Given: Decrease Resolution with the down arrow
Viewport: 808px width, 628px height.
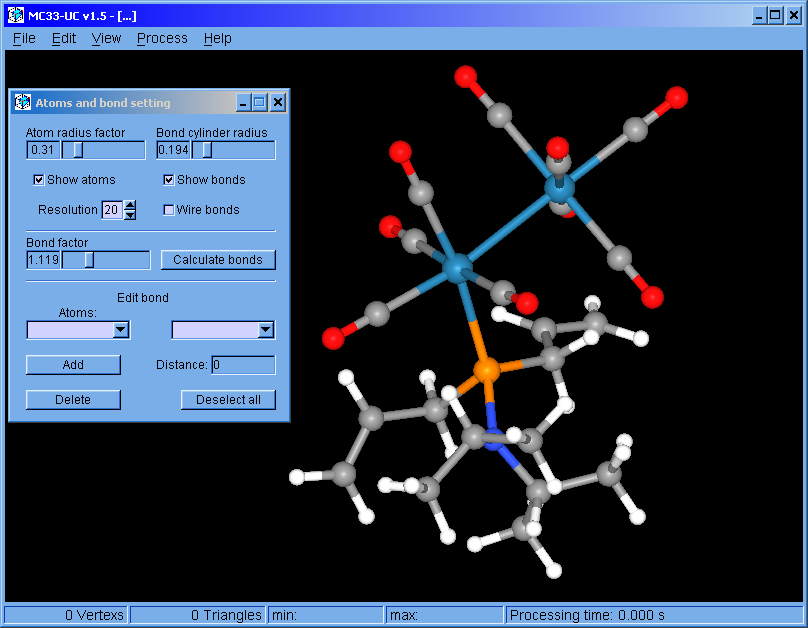Looking at the screenshot, I should coord(130,215).
